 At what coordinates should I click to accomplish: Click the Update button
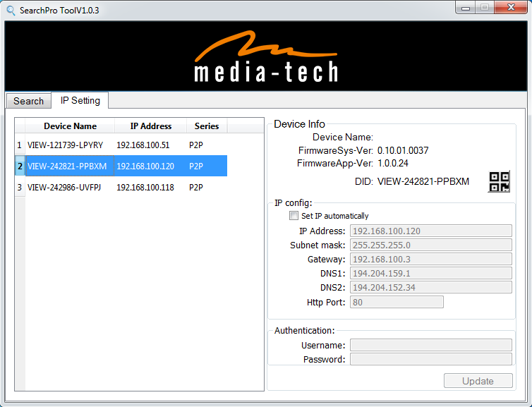(x=478, y=381)
